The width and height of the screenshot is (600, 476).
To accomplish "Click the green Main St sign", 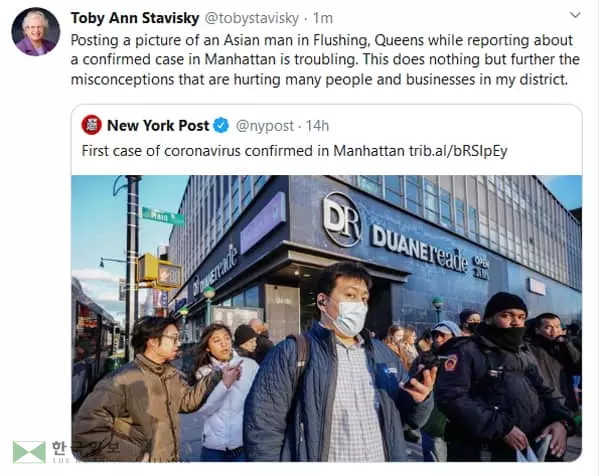I will tap(163, 217).
